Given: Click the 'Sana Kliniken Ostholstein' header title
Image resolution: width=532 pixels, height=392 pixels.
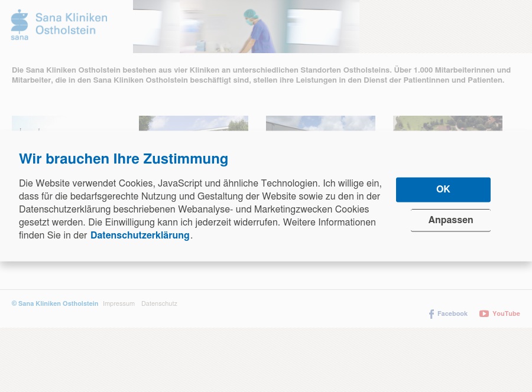Looking at the screenshot, I should [x=71, y=24].
